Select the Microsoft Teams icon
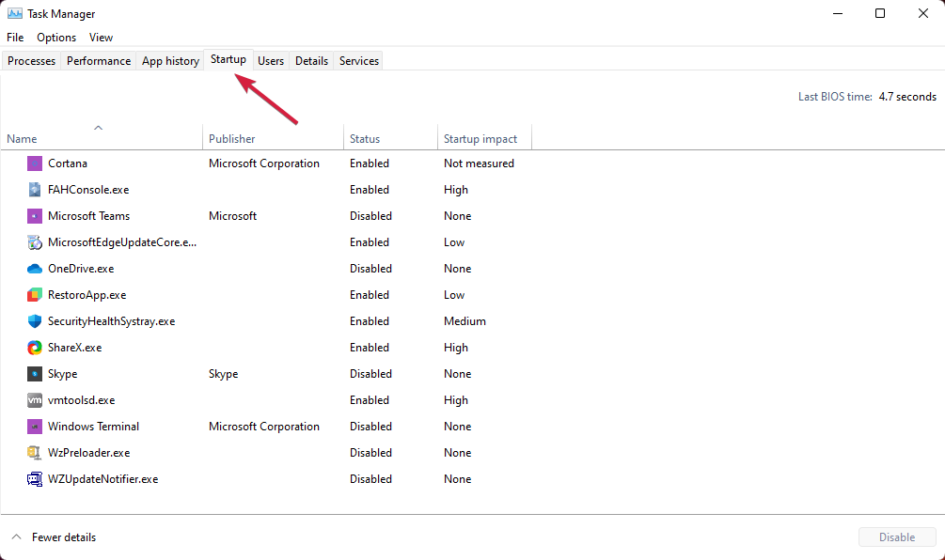The image size is (945, 560). [x=35, y=216]
